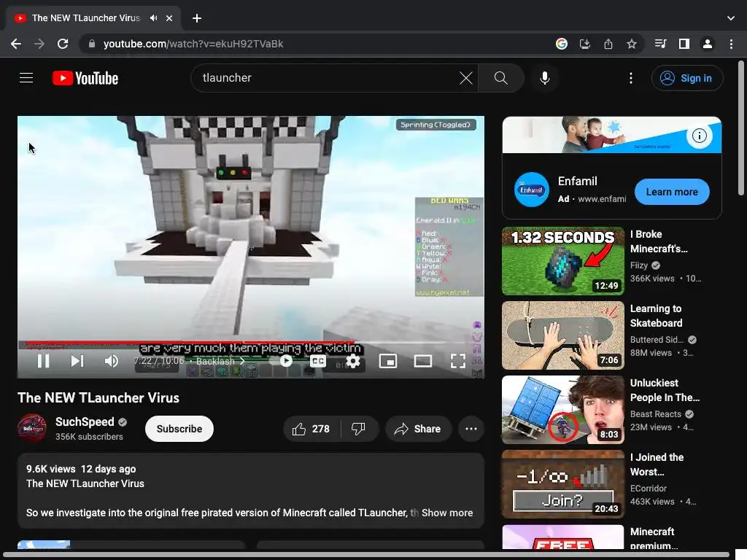The height and width of the screenshot is (560, 747).
Task: Open player settings gear
Action: (353, 361)
